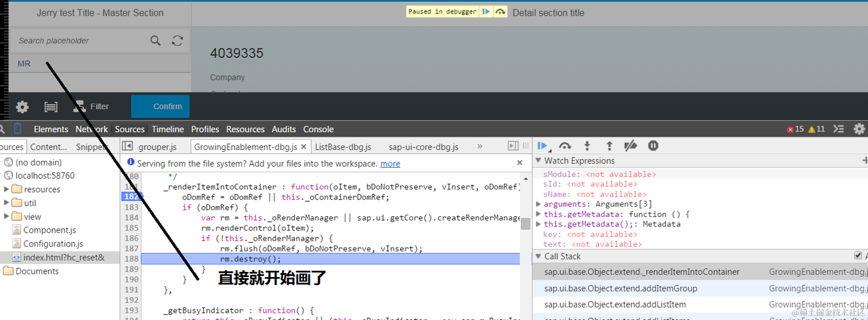
Task: Click the yellow warning count 11
Action: [816, 129]
